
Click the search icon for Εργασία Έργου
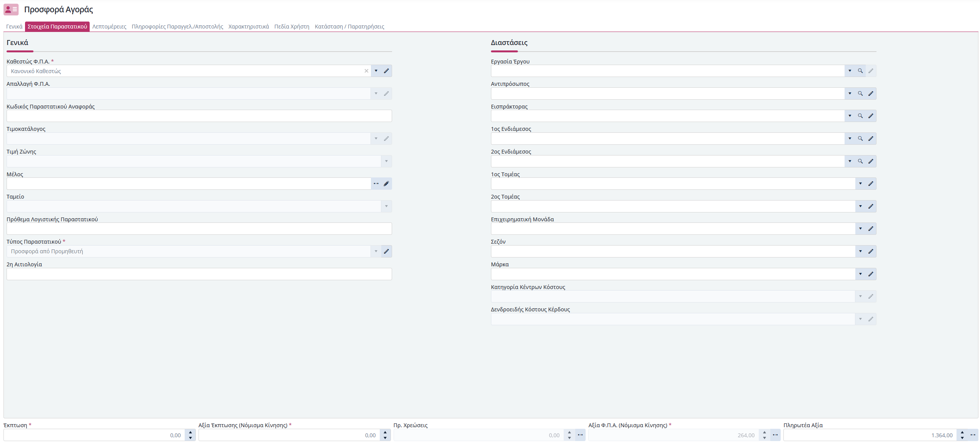click(x=860, y=71)
